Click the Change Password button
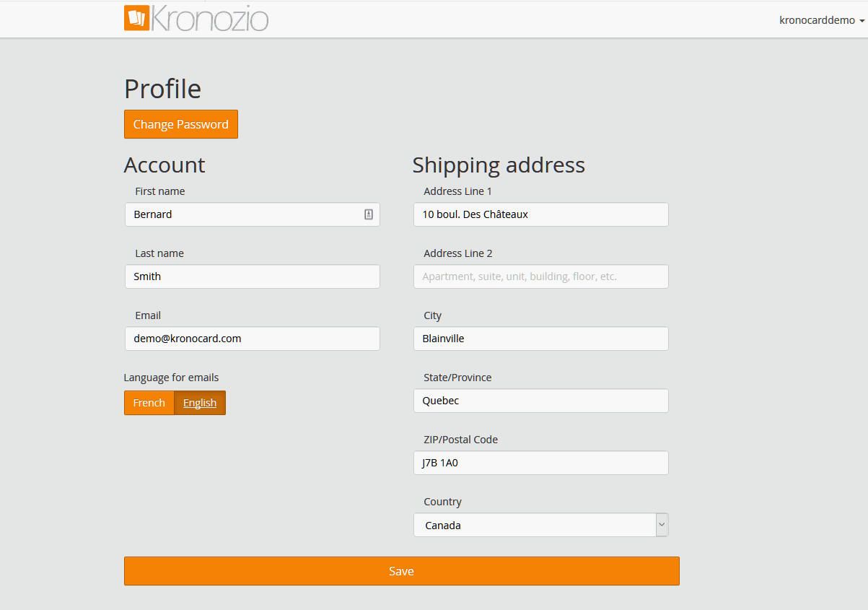Image resolution: width=868 pixels, height=610 pixels. 181,124
